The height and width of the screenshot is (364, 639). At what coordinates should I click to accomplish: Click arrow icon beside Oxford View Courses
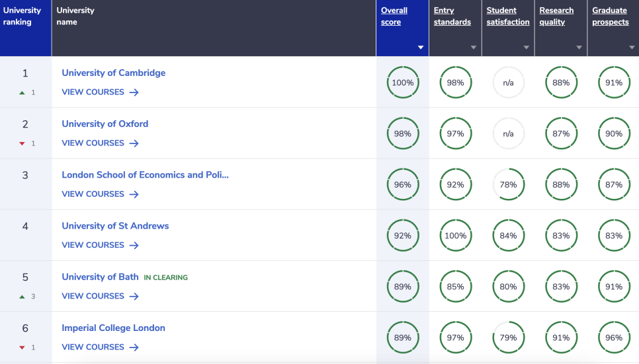pos(134,143)
